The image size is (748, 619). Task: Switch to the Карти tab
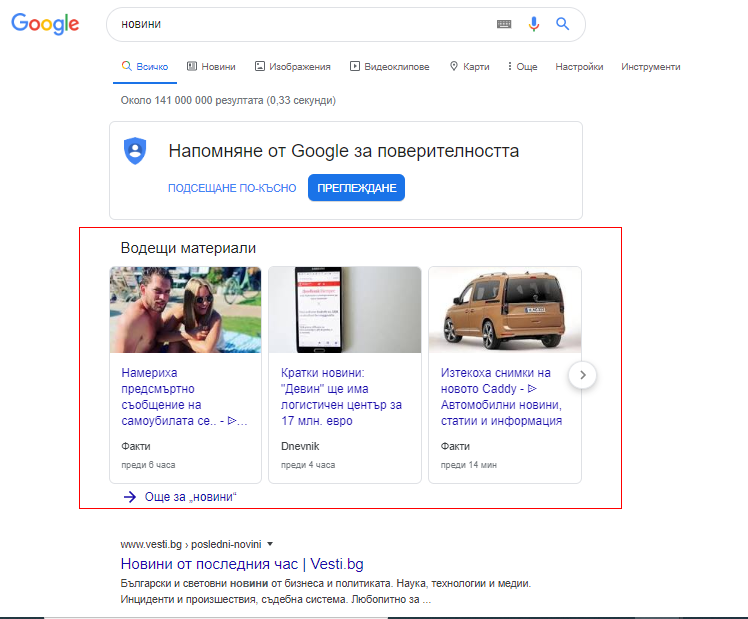click(470, 66)
